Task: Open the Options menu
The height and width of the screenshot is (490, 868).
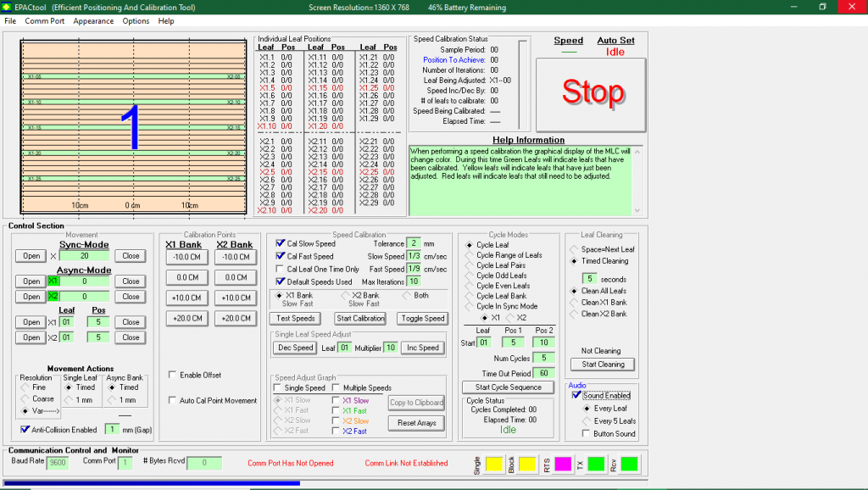Action: click(x=136, y=20)
